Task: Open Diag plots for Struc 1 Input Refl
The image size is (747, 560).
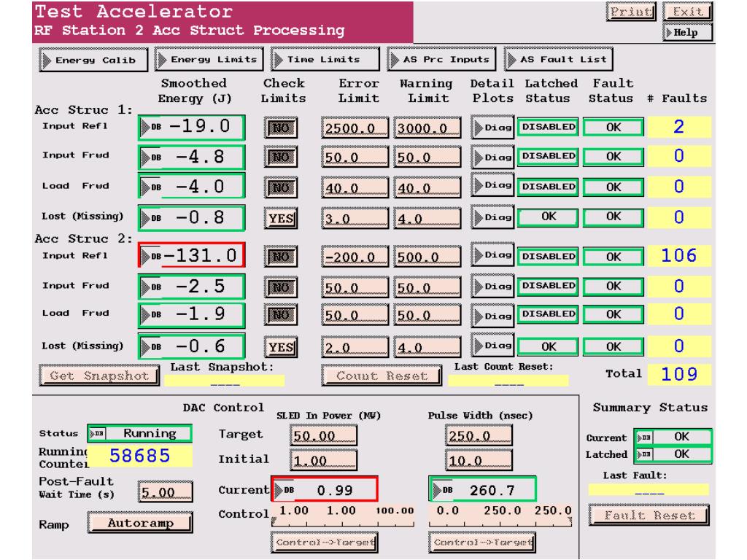Action: coord(492,127)
